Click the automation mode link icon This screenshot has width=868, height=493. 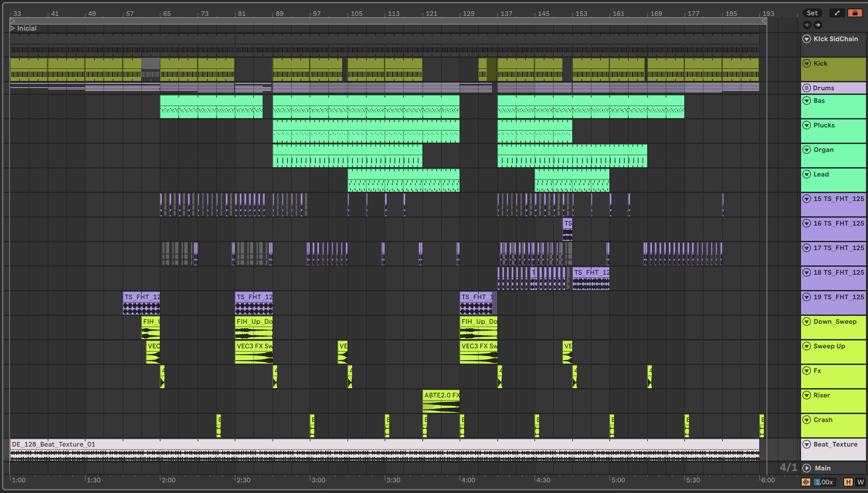coord(837,13)
